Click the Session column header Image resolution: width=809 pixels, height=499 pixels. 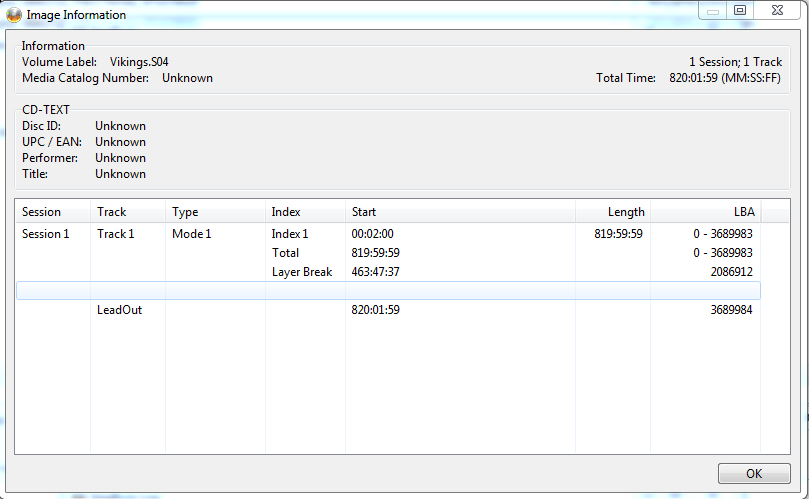click(53, 212)
